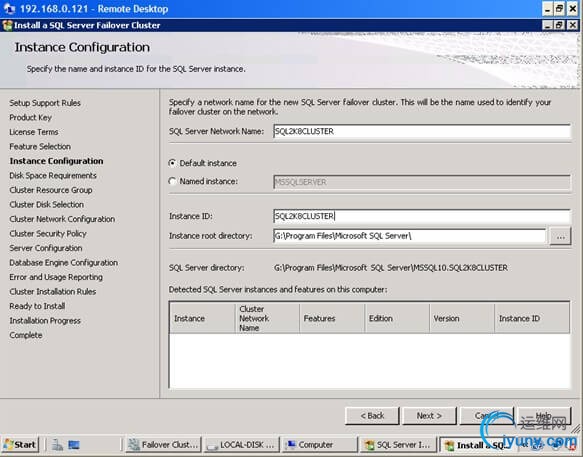The image size is (583, 457).
Task: Click the show desktop quick launch icon
Action: (x=74, y=445)
